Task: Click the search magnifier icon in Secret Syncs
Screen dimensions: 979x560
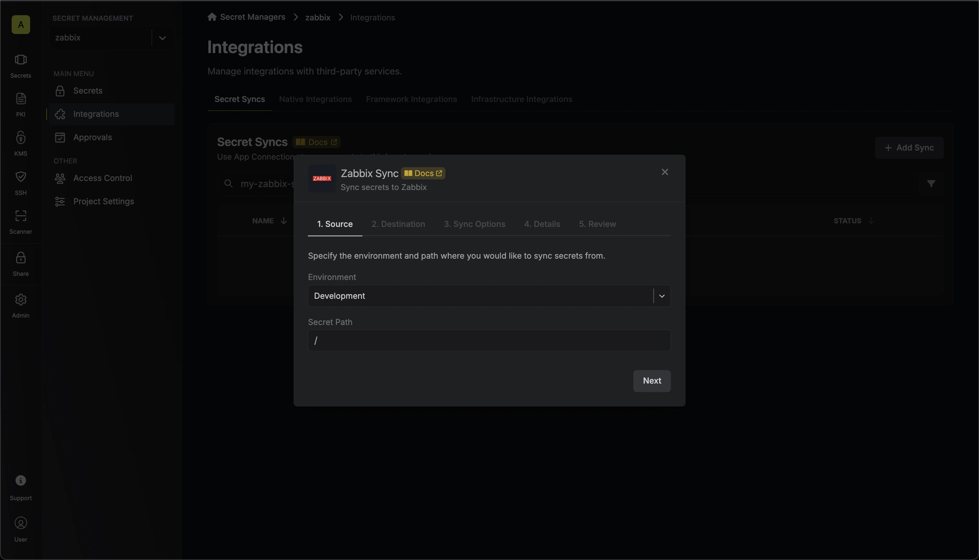Action: pos(229,184)
